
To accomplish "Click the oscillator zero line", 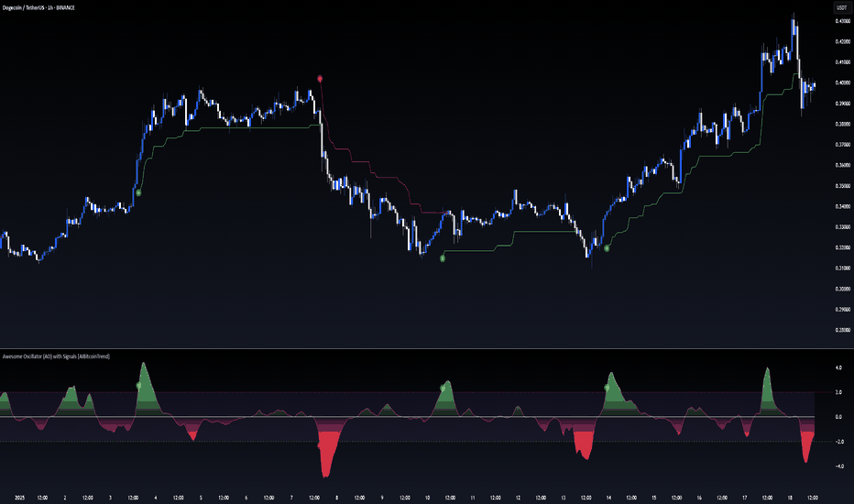I will [x=408, y=417].
